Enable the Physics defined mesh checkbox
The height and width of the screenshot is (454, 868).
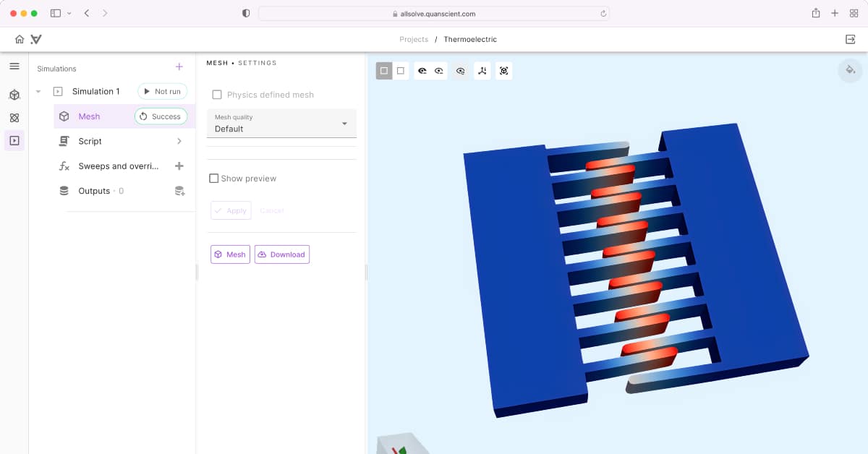pos(217,95)
